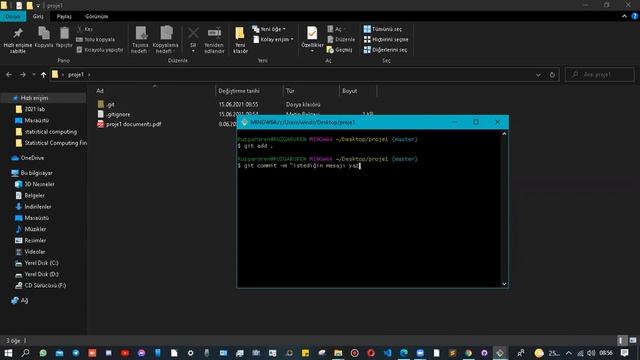Image resolution: width=640 pixels, height=360 pixels.
Task: Click the Ara: proje1 search box
Action: click(x=600, y=75)
